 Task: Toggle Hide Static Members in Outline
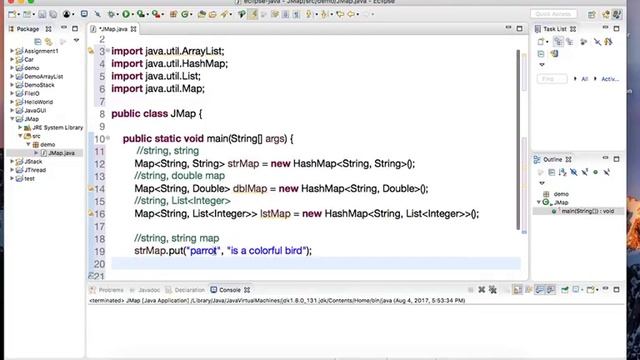pos(584,172)
